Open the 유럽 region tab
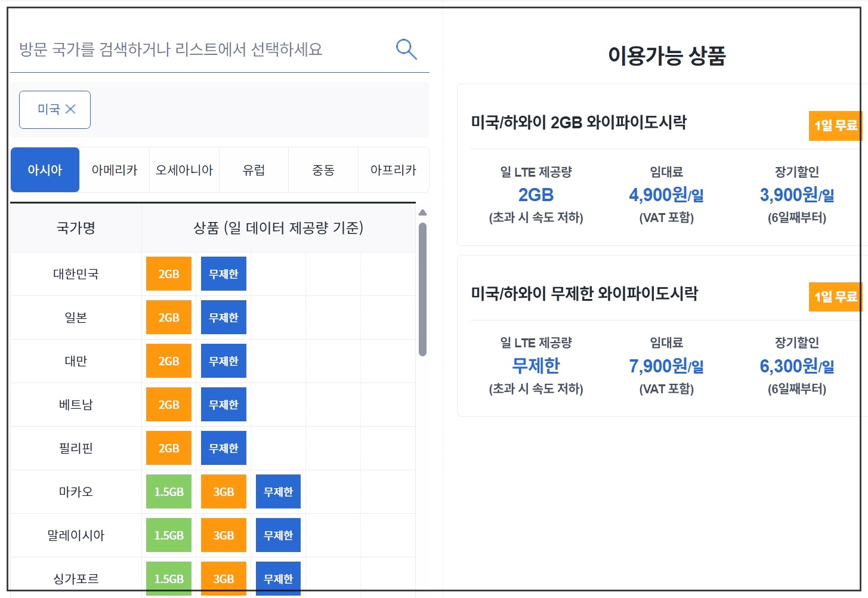 pos(254,169)
